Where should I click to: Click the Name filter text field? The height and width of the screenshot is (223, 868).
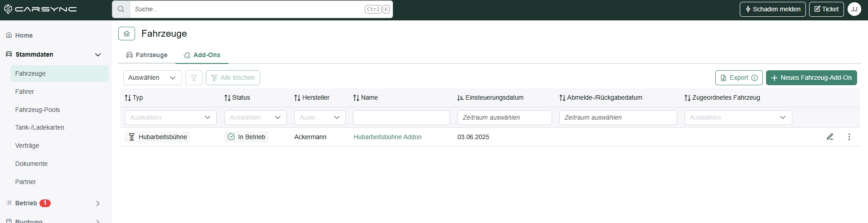click(x=401, y=117)
